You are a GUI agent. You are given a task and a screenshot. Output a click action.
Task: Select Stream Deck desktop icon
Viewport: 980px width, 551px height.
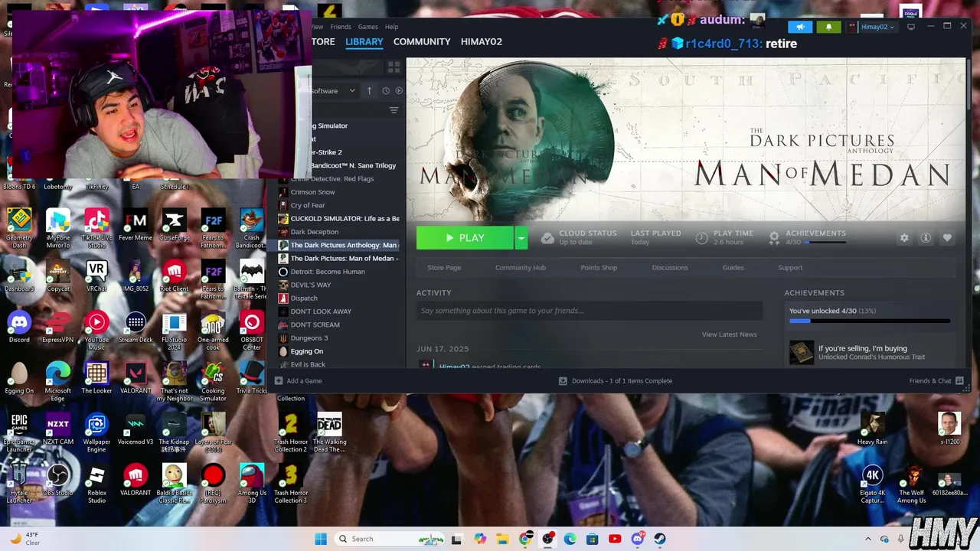click(x=136, y=327)
